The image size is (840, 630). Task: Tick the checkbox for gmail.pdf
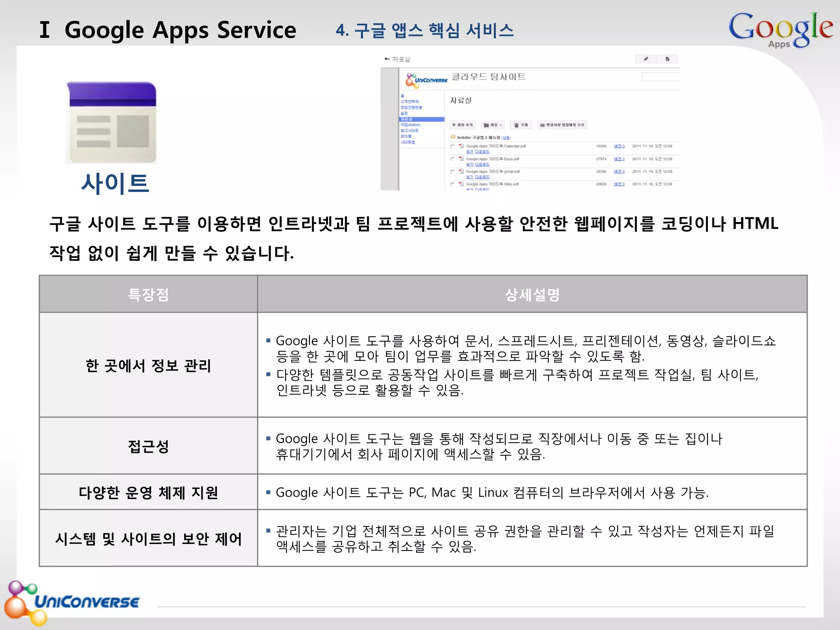coord(453,172)
